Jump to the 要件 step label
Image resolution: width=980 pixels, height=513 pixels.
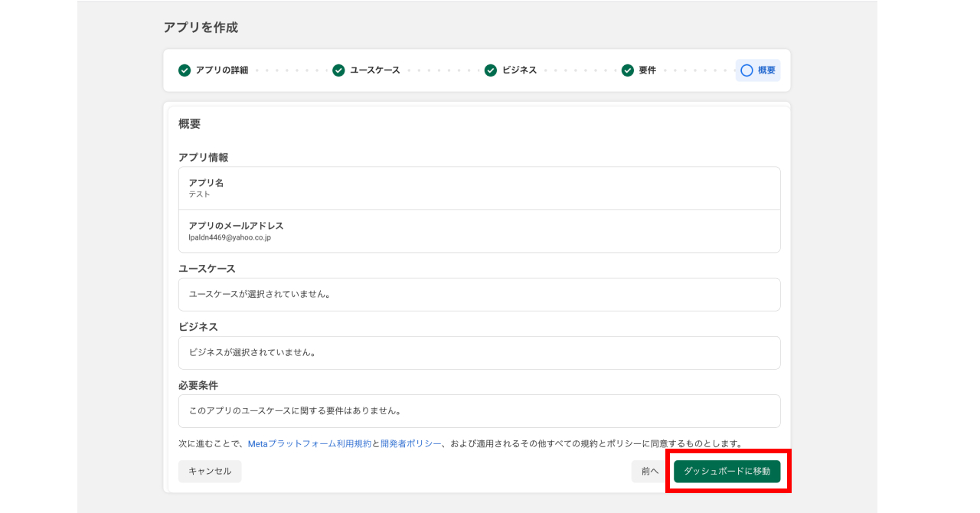tap(647, 70)
